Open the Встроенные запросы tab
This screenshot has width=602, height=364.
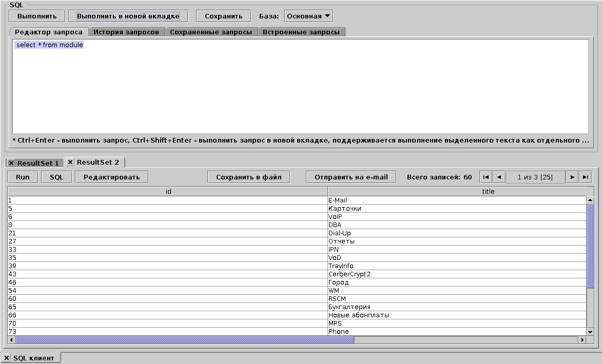301,31
